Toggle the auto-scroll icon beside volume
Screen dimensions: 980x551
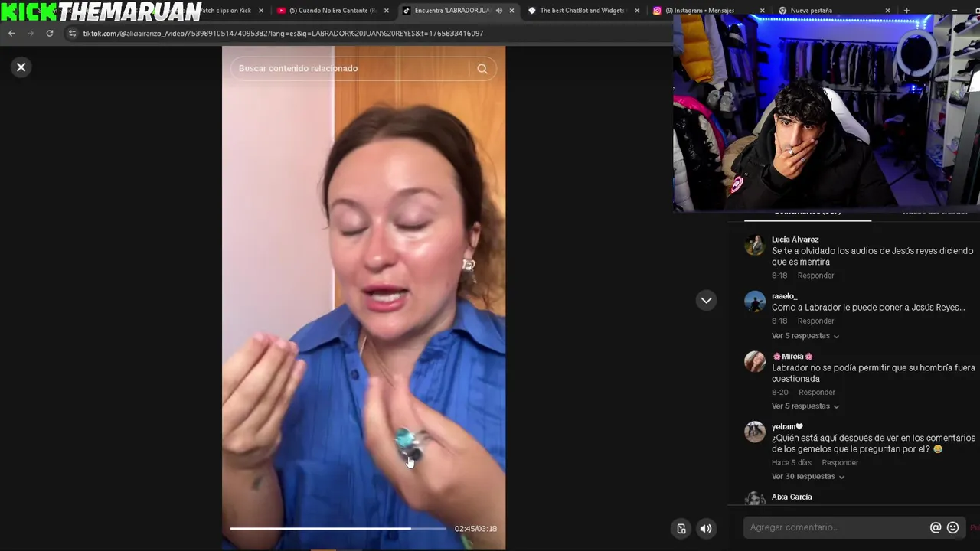coord(681,528)
